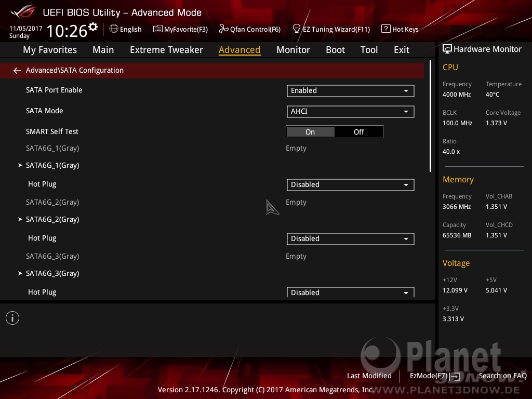The image size is (532, 399).
Task: Click the globe language icon
Action: tap(114, 29)
